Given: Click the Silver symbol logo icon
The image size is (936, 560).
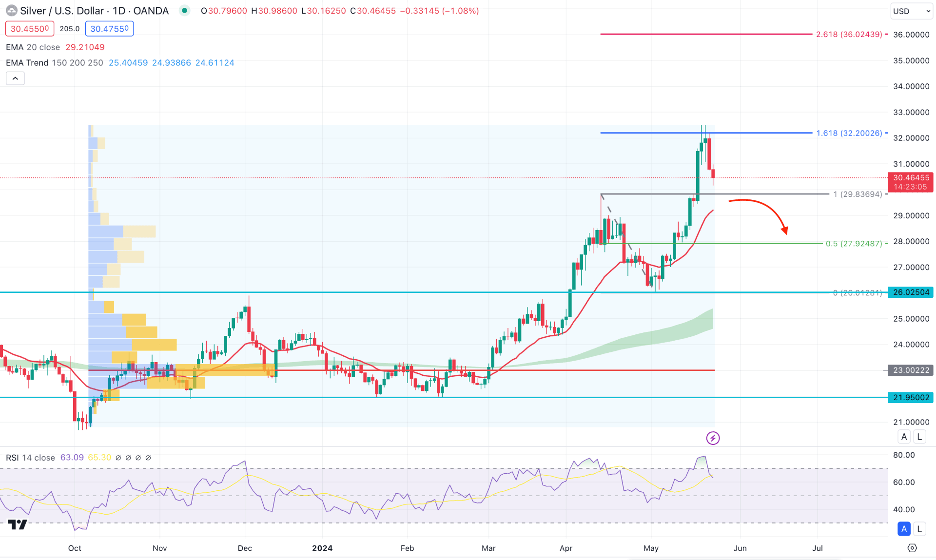Looking at the screenshot, I should point(11,11).
